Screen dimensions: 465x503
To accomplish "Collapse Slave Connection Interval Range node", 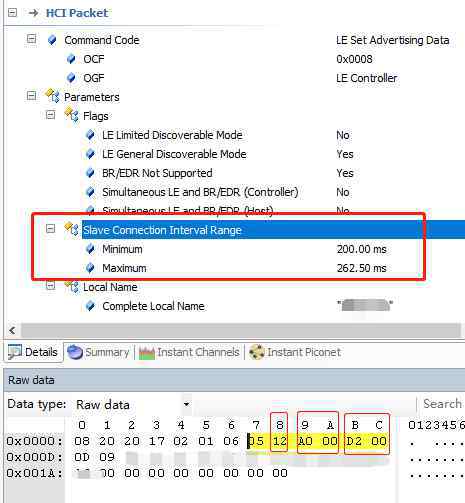I will (50, 229).
